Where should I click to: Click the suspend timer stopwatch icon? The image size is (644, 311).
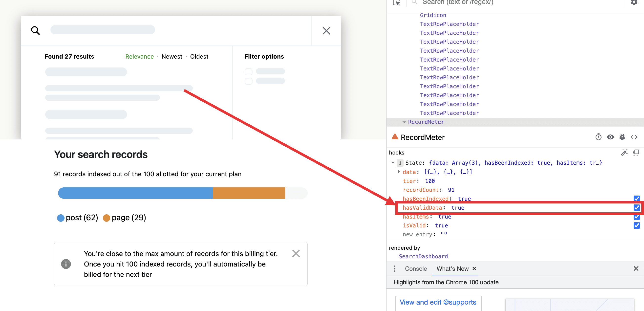click(x=598, y=137)
